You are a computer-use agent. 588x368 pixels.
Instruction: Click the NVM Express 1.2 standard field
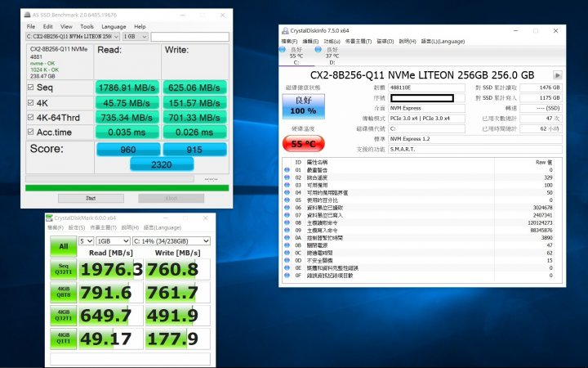click(475, 139)
